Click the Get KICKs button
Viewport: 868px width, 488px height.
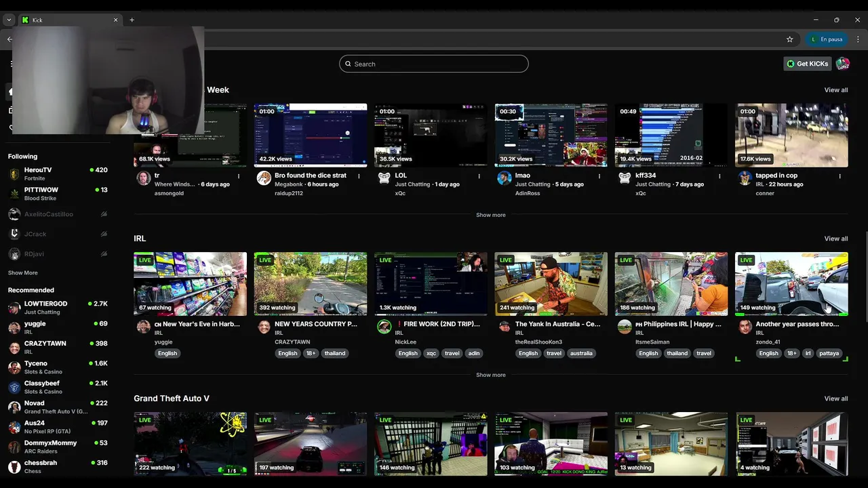807,64
